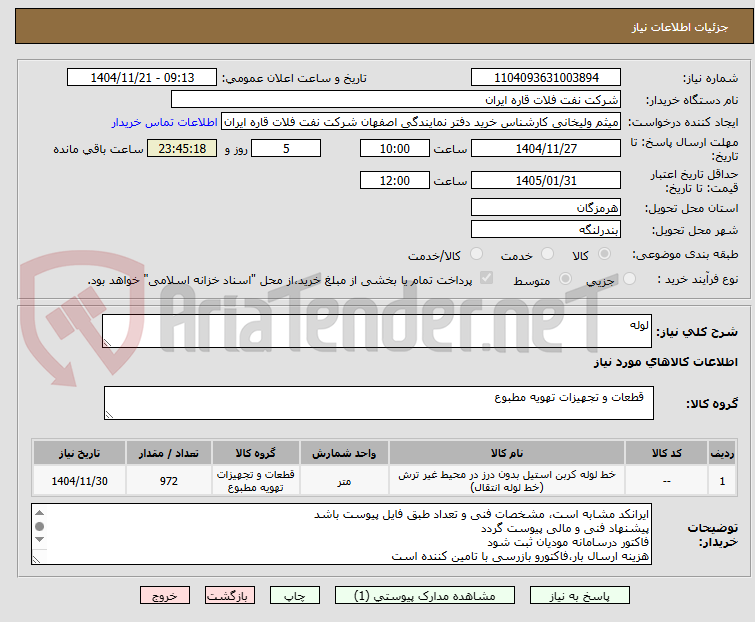Click the buyer name field شرکت نفت فلات قاره
Viewport: 755px width, 622px height.
pyautogui.click(x=396, y=100)
